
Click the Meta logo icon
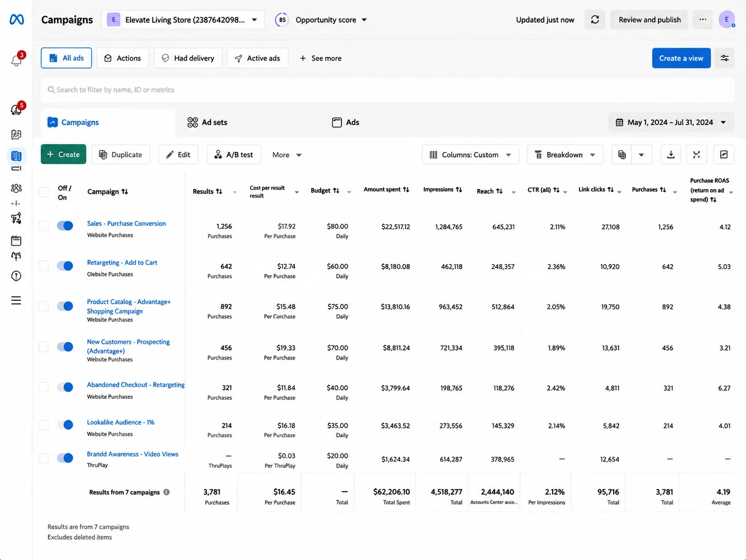point(16,20)
